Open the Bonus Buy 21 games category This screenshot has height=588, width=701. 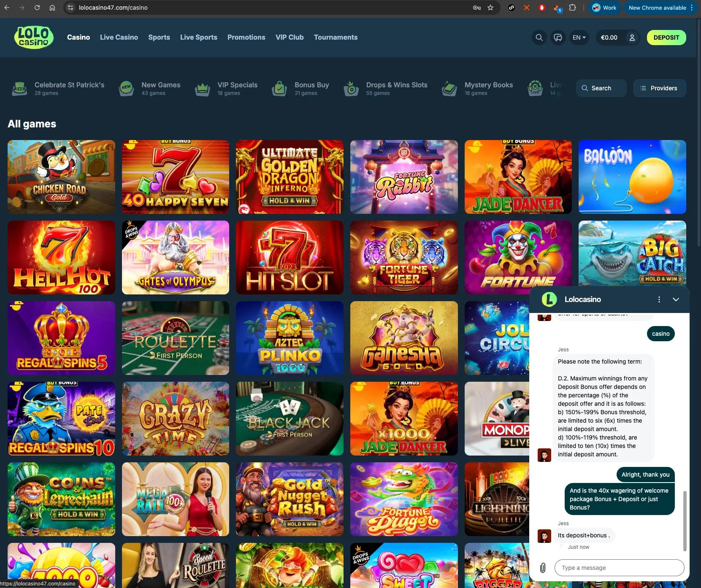(x=300, y=88)
